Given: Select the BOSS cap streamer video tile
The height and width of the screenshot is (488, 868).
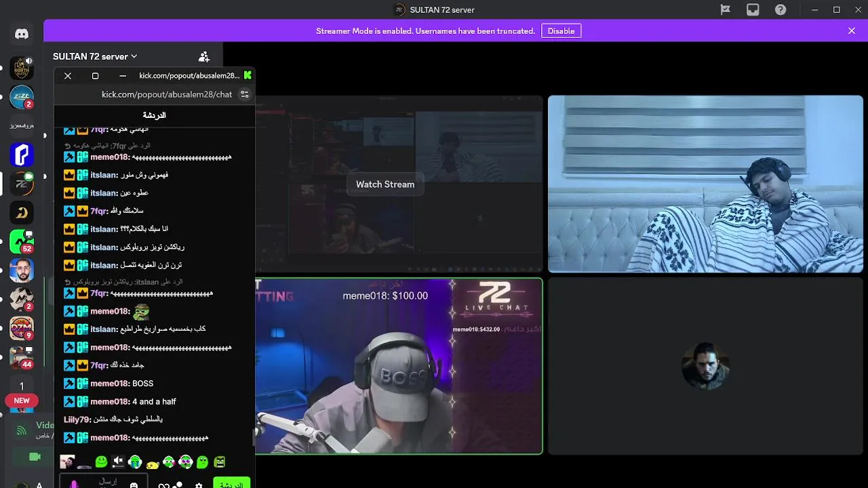Looking at the screenshot, I should [399, 366].
